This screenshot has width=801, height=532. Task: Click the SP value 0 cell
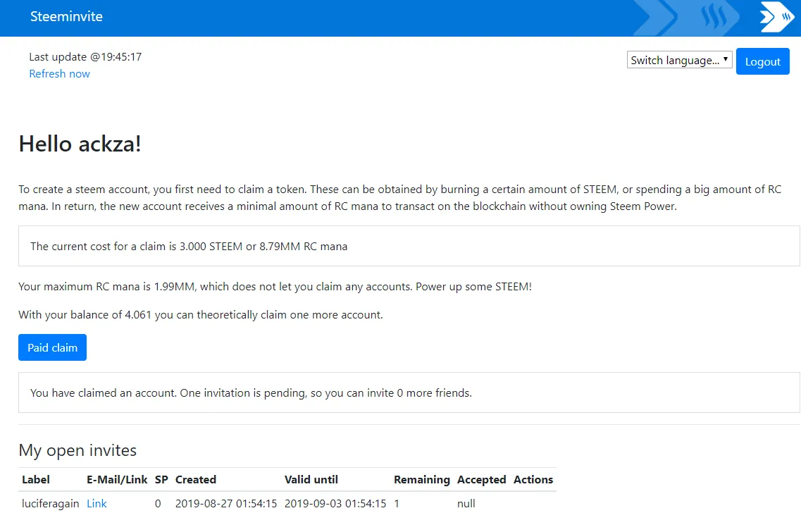tap(158, 503)
